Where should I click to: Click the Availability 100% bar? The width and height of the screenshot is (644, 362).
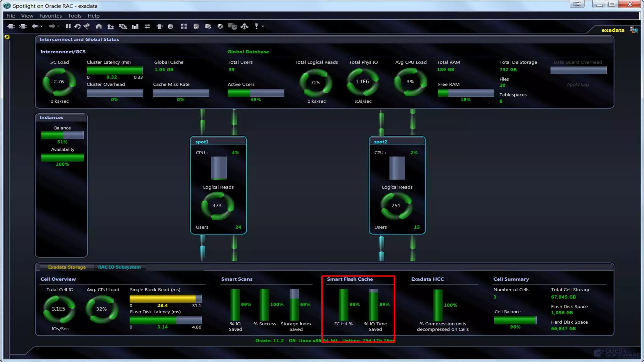pos(62,157)
